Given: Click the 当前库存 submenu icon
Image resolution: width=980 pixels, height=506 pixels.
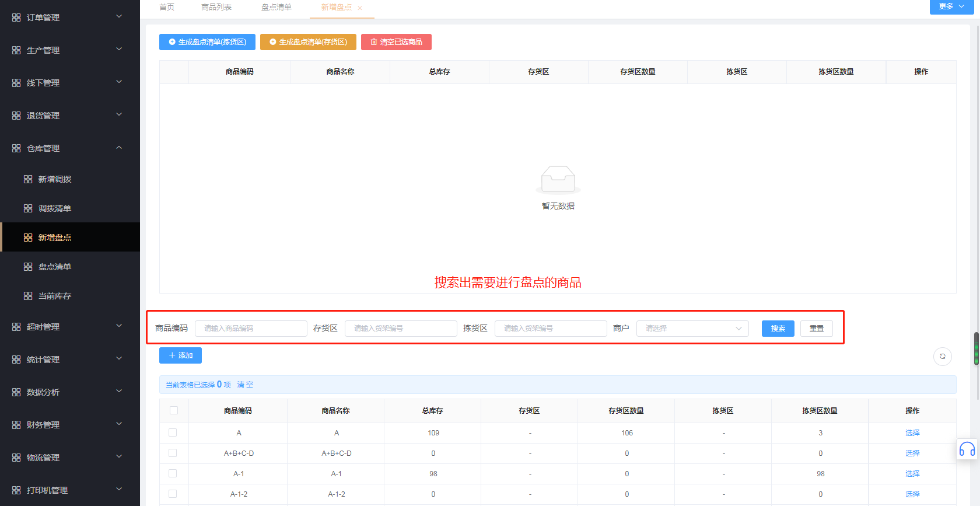Looking at the screenshot, I should click(x=28, y=296).
